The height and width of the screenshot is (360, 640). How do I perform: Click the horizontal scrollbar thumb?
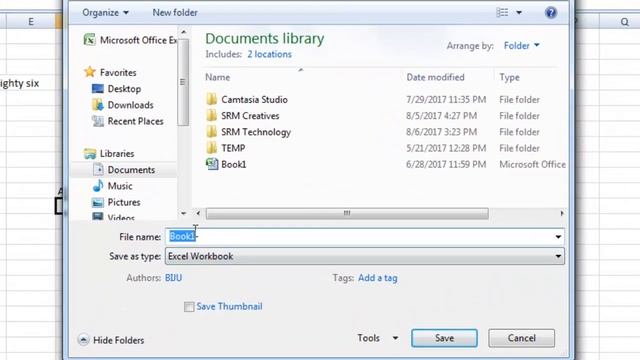coord(347,213)
